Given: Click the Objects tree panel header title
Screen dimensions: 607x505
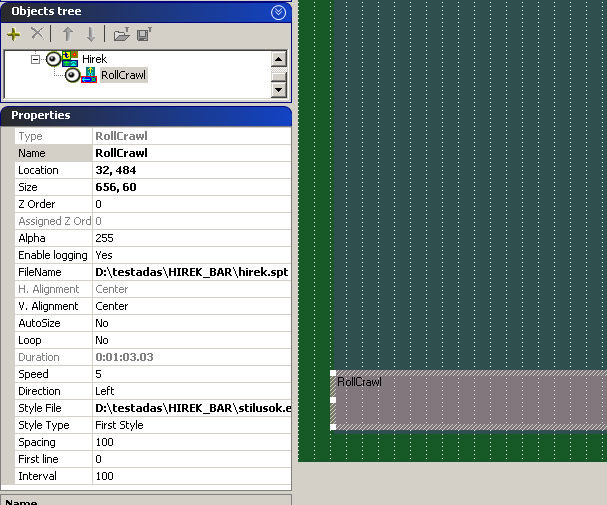Looking at the screenshot, I should pyautogui.click(x=46, y=11).
